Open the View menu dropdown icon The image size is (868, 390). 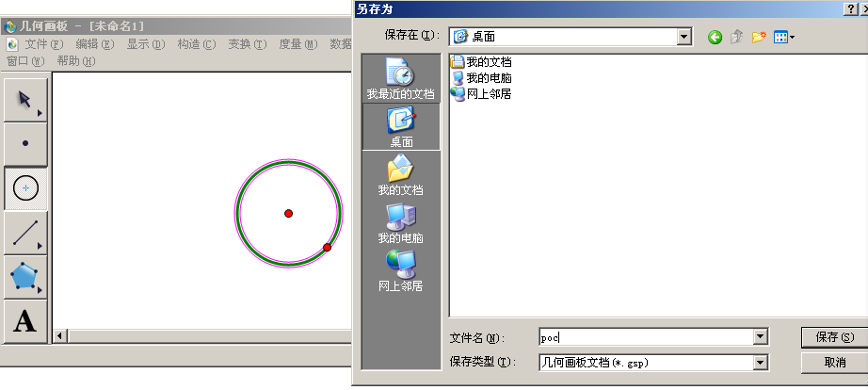pyautogui.click(x=784, y=37)
